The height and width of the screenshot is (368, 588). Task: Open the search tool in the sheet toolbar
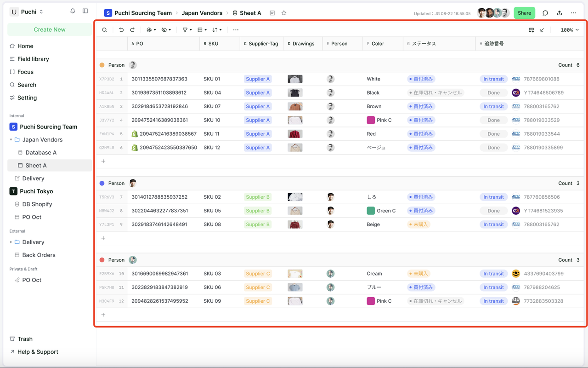105,30
